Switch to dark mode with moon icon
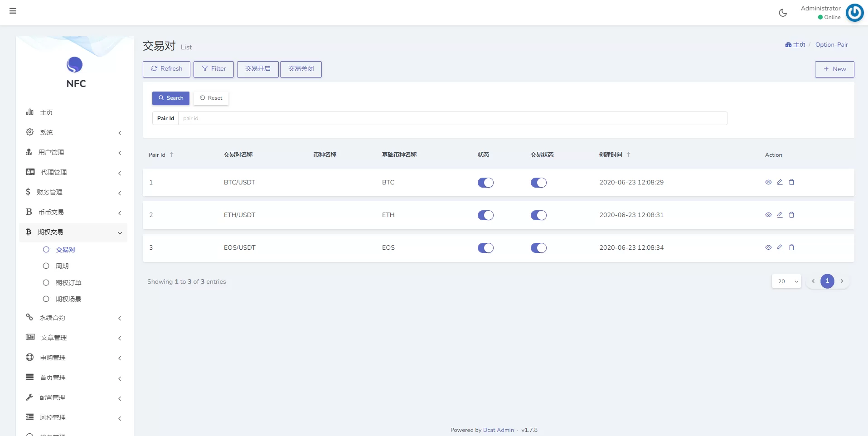 [x=783, y=13]
